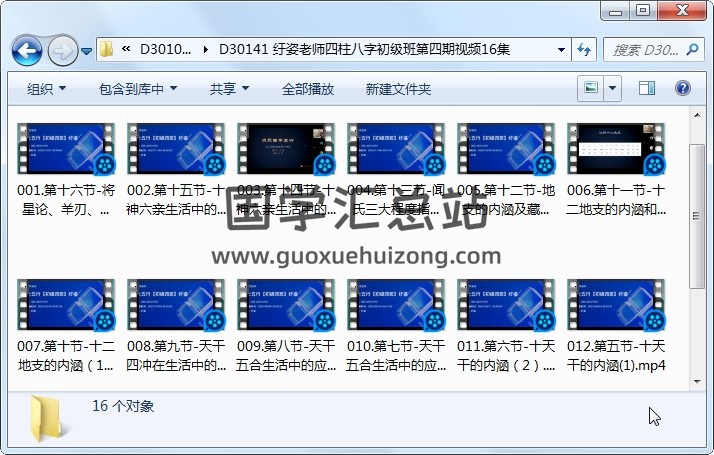
Task: Click the file name 011.第六节-十天干的内涵（2）
Action: click(x=506, y=356)
